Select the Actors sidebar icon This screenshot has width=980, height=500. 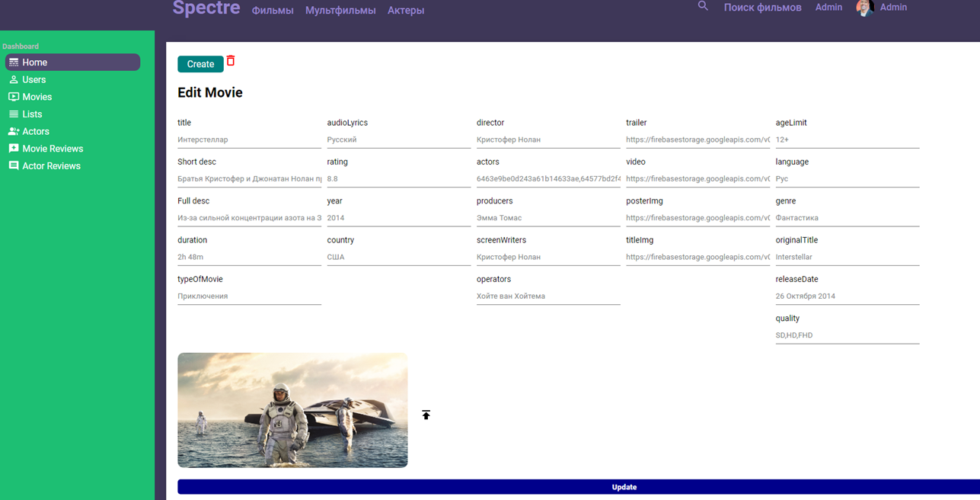[x=12, y=131]
